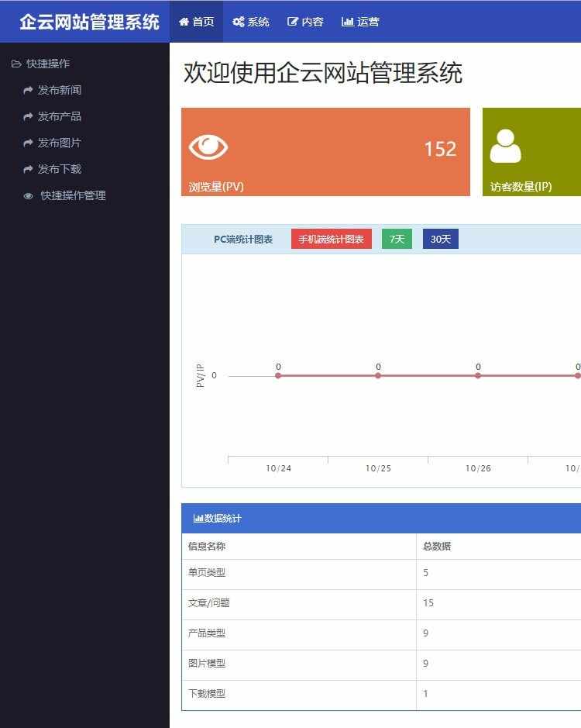This screenshot has height=728, width=581.
Task: Click the 10/26 data point on chart
Action: (x=478, y=375)
